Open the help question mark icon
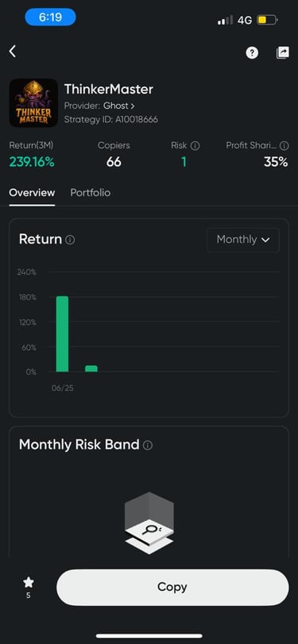Image resolution: width=298 pixels, height=644 pixels. [x=252, y=52]
